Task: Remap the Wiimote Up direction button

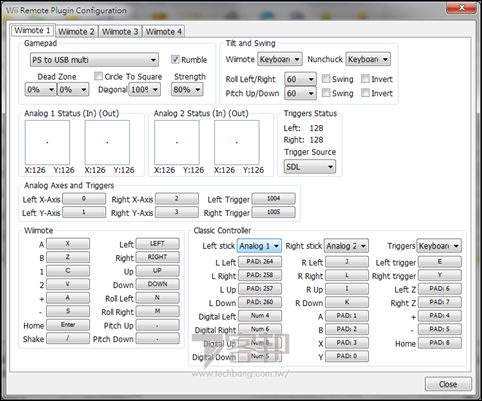Action: [x=158, y=271]
